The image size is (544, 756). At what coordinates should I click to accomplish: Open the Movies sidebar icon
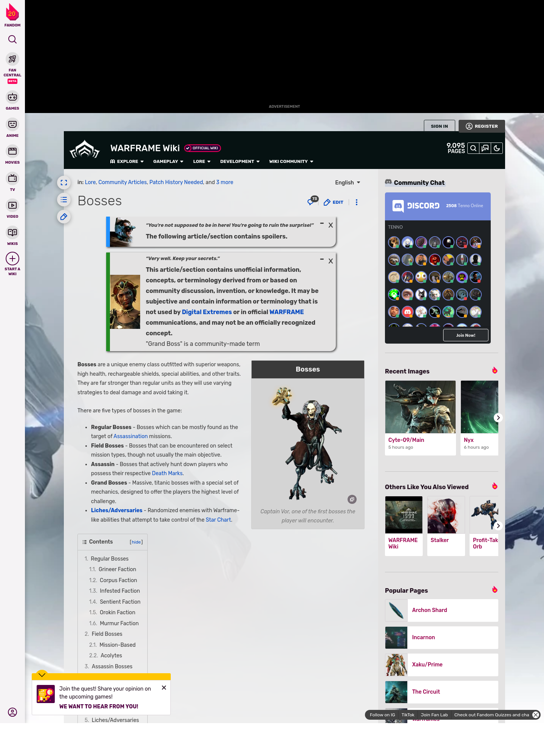click(x=12, y=151)
